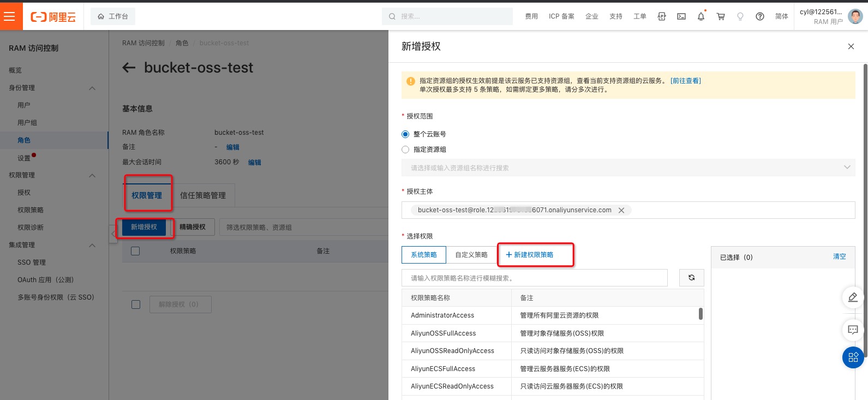
Task: Open the 前往查看 link
Action: click(686, 81)
